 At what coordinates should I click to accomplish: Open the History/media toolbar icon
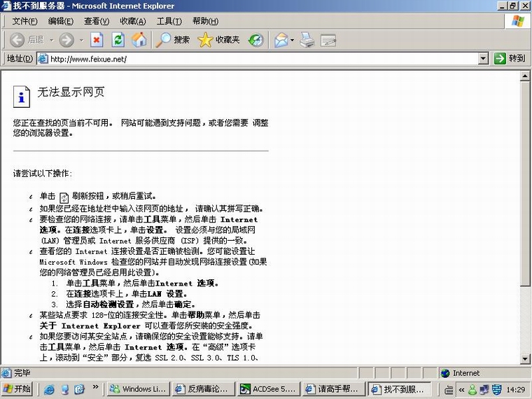click(x=255, y=40)
